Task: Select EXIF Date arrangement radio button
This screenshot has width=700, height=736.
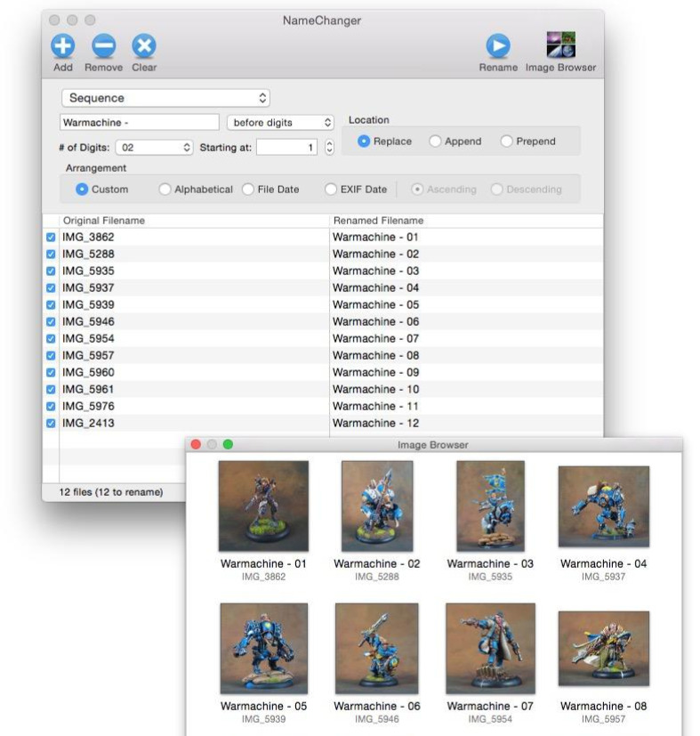Action: (331, 190)
